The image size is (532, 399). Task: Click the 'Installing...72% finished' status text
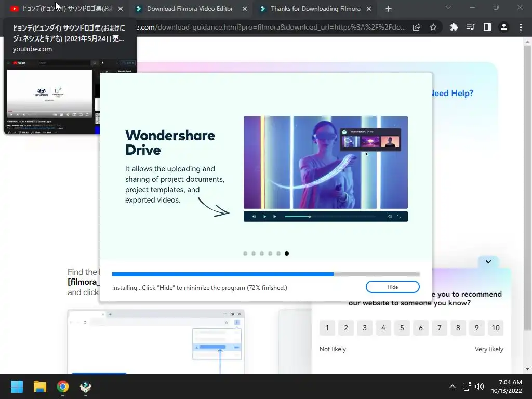[x=199, y=288]
